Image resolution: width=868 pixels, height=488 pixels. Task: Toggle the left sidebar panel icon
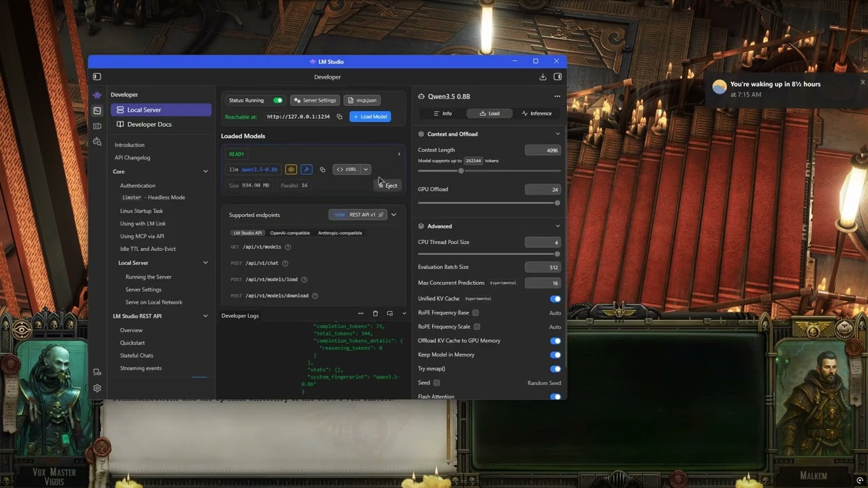(97, 77)
